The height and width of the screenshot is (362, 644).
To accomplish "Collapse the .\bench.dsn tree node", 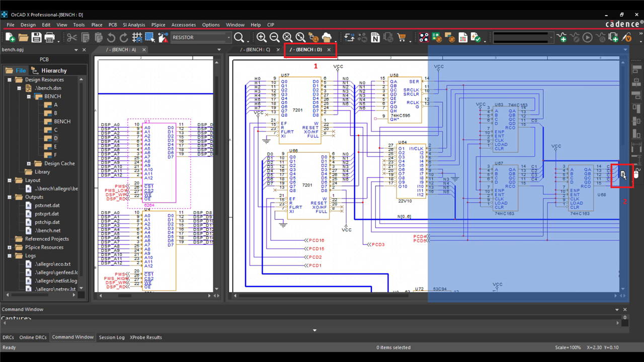I will [x=19, y=88].
